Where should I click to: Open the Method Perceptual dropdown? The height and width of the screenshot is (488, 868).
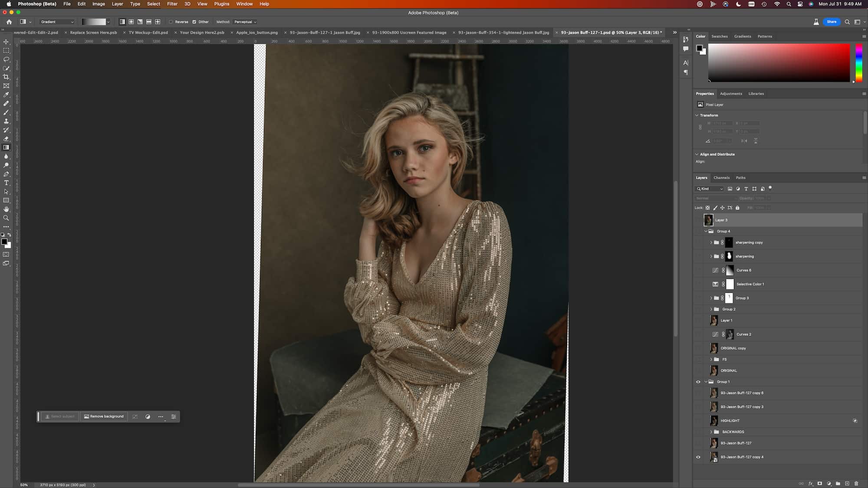click(245, 22)
